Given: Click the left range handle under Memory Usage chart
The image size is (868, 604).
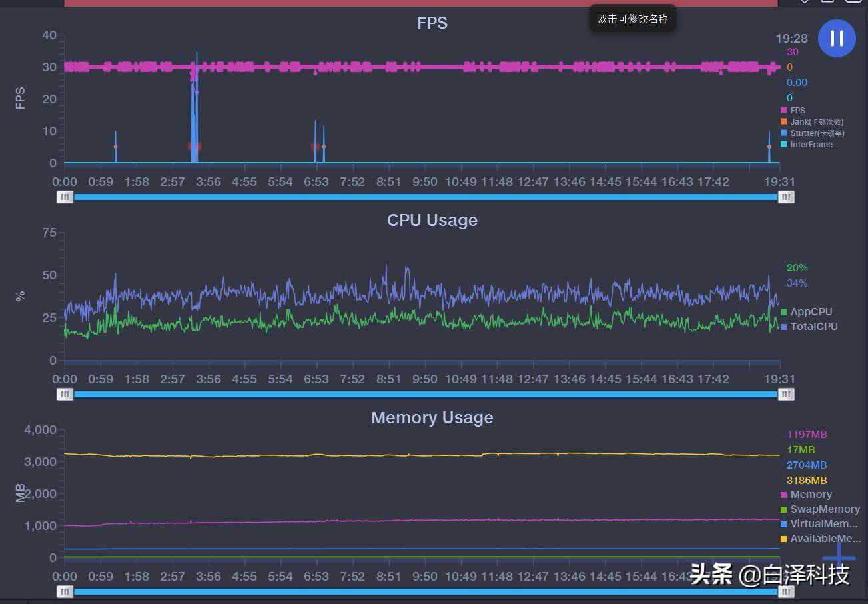Looking at the screenshot, I should pos(65,591).
